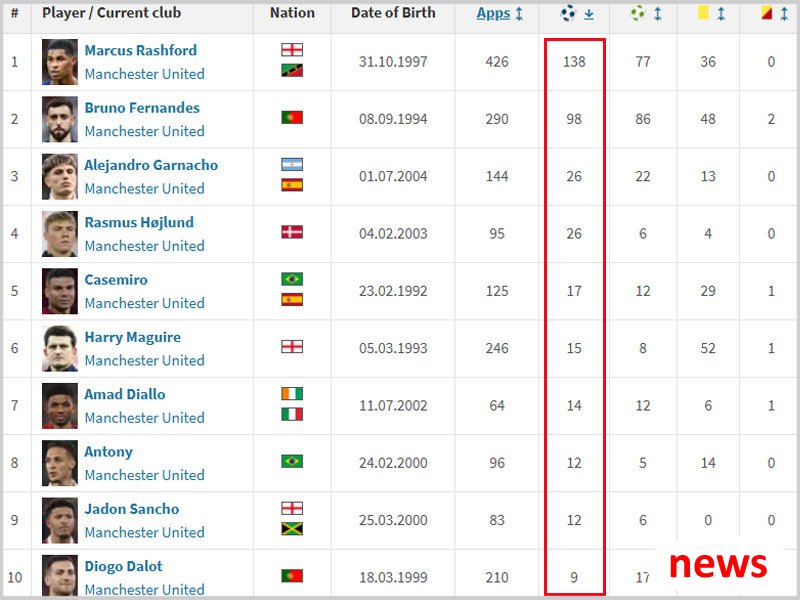Click sort arrows beside yellow card icon
This screenshot has height=600, width=800.
click(x=721, y=14)
